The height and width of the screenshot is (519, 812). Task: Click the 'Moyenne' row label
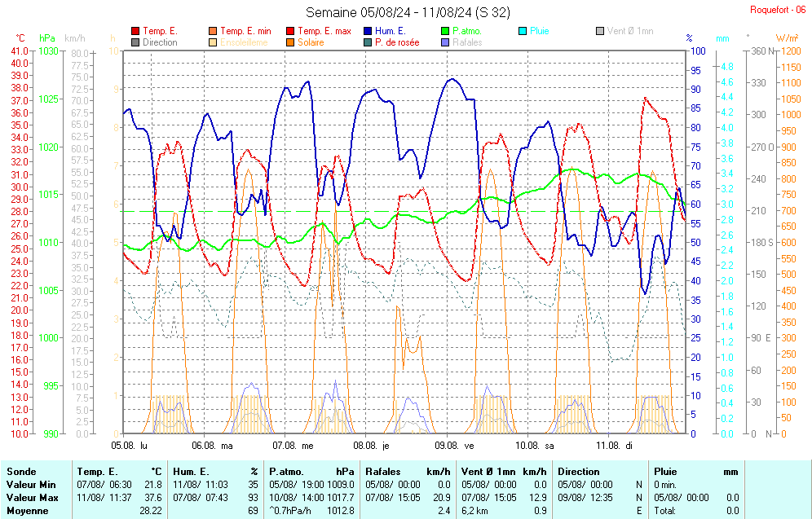point(28,511)
